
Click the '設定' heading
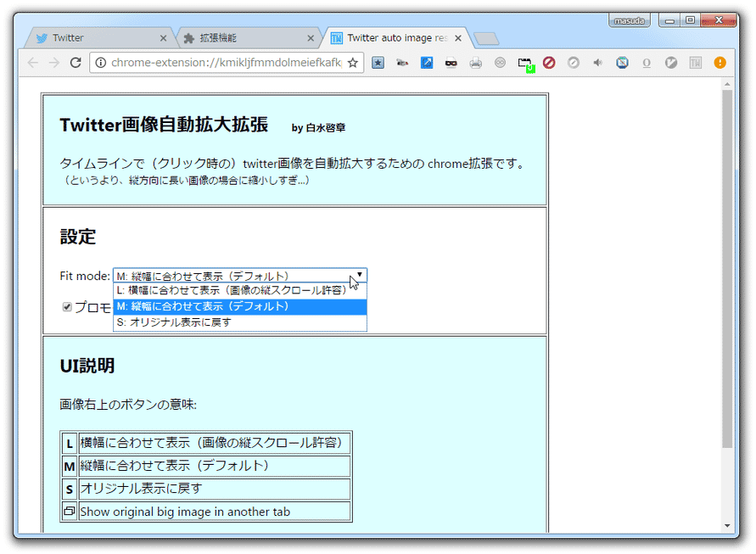click(77, 237)
